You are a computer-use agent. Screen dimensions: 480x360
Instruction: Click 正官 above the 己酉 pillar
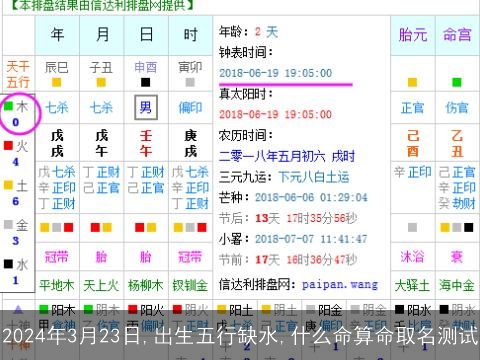click(413, 108)
